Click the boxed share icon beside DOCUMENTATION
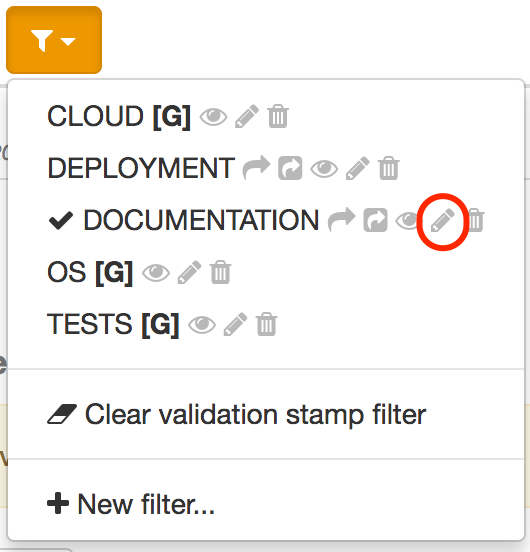This screenshot has width=530, height=552. click(376, 220)
